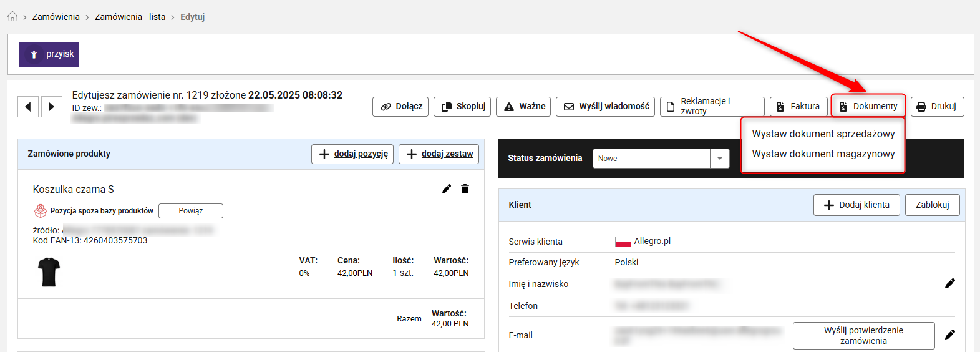Select Wystaw dokument magazynowy
Viewport: 980px width, 352px height.
tap(823, 154)
